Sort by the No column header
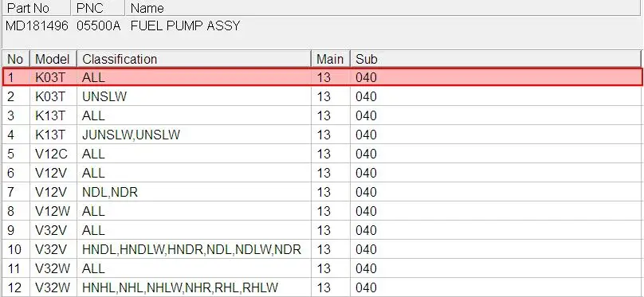This screenshot has width=644, height=297. [x=16, y=59]
